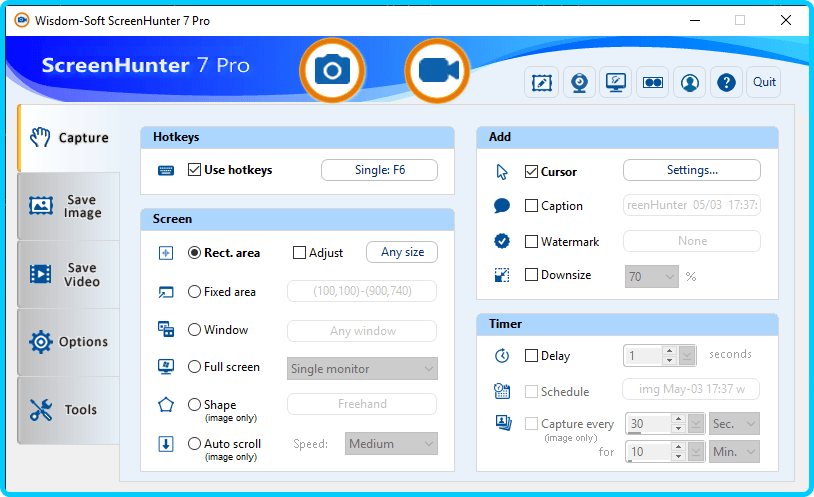This screenshot has height=497, width=814.
Task: Click the webcam icon in the toolbar
Action: [x=579, y=82]
